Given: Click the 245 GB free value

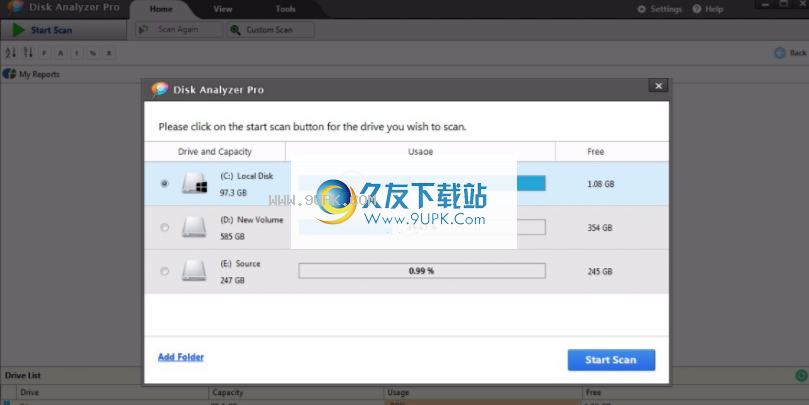Looking at the screenshot, I should (600, 271).
